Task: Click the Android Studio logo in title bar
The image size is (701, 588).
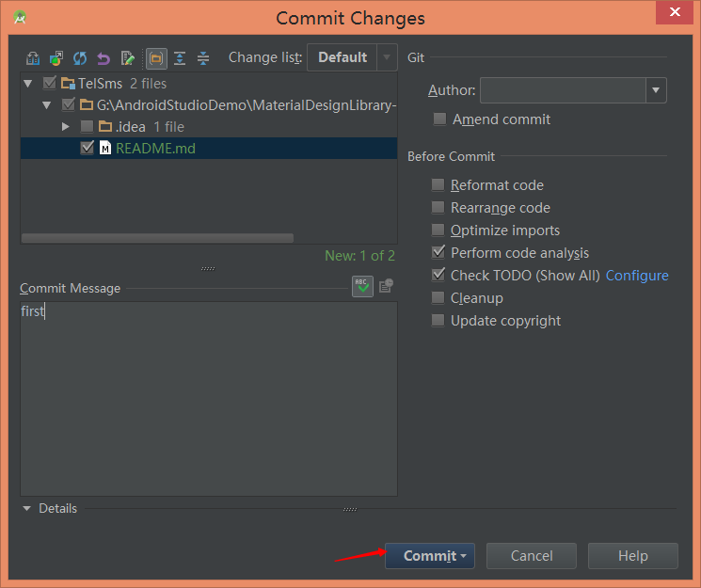Action: click(x=20, y=18)
